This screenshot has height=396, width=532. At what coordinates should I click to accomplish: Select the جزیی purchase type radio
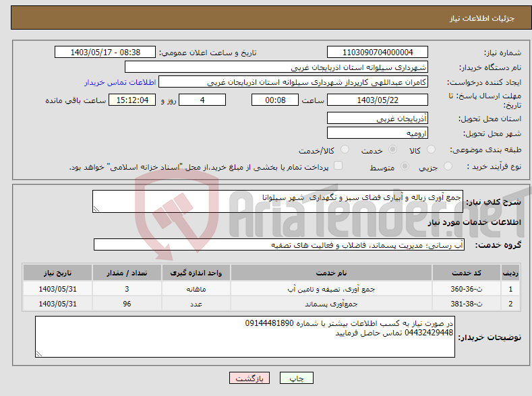(448, 166)
